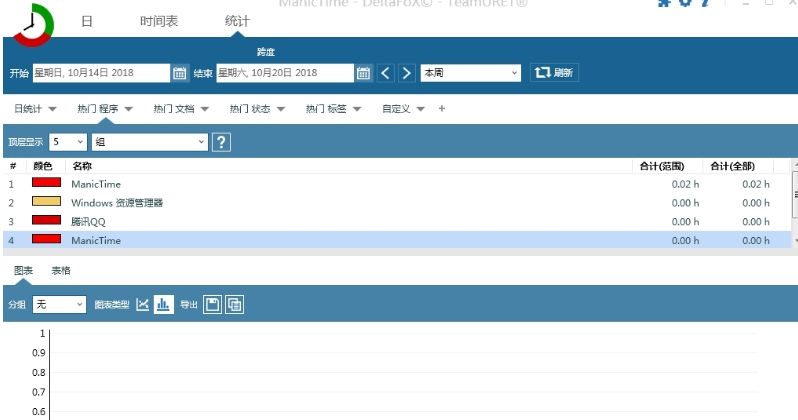Sort by the 合计(范围) column header

tap(662, 166)
